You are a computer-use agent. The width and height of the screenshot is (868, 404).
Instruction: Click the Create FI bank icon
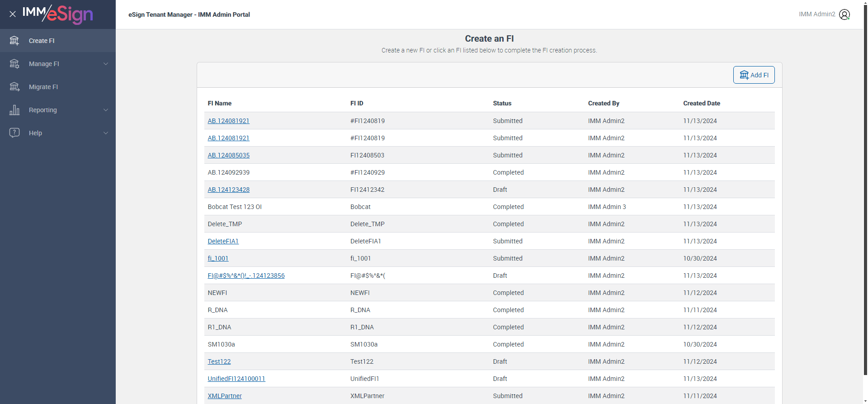[14, 41]
